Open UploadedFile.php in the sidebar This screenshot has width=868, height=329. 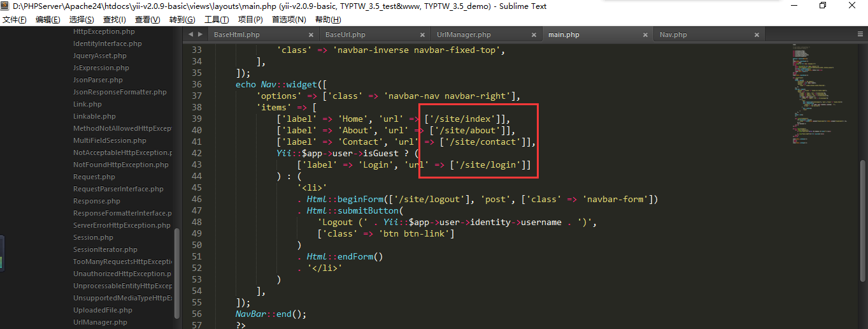tap(103, 310)
